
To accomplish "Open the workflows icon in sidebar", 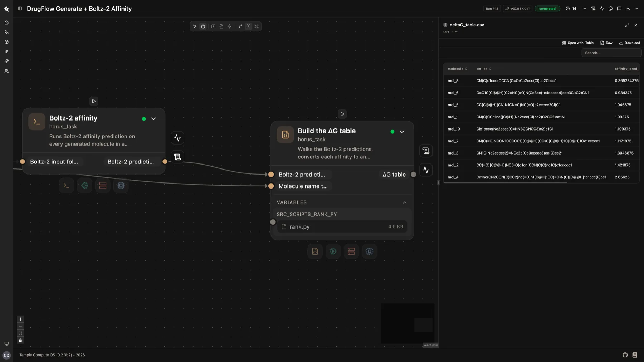I will point(6,32).
